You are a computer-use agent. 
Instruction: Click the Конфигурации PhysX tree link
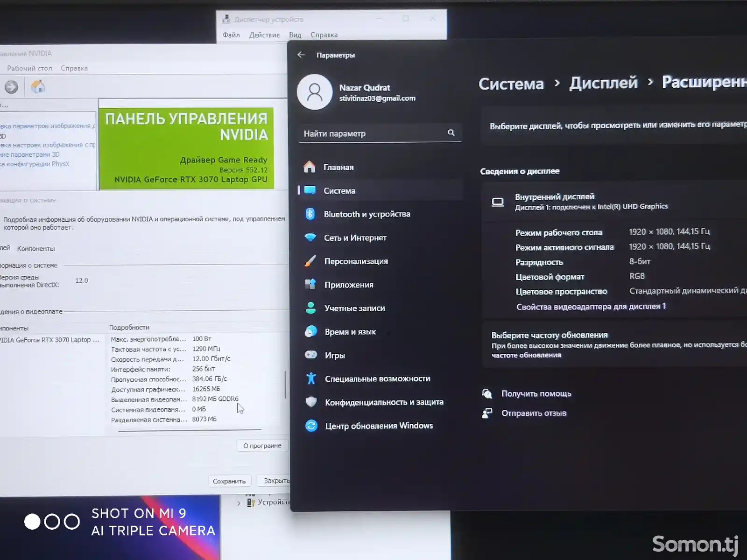coord(35,164)
